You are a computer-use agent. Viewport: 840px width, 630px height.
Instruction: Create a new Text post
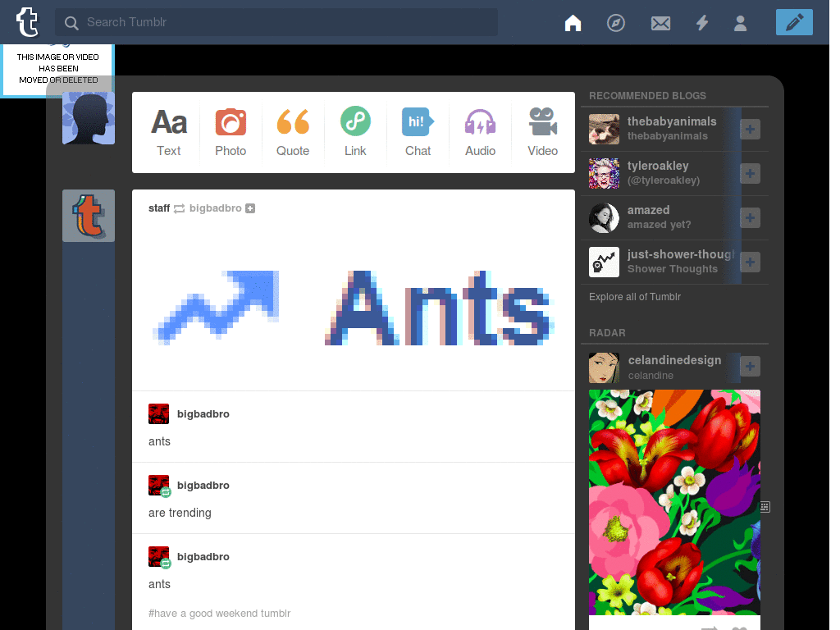(x=169, y=132)
